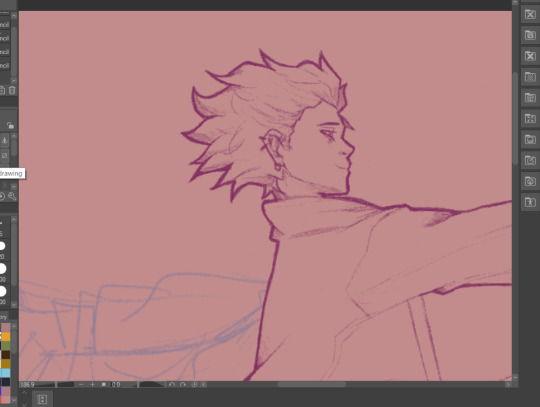The width and height of the screenshot is (540, 407).
Task: Click the up arrow of the sub tool list scrollbar
Action: [x=14, y=16]
